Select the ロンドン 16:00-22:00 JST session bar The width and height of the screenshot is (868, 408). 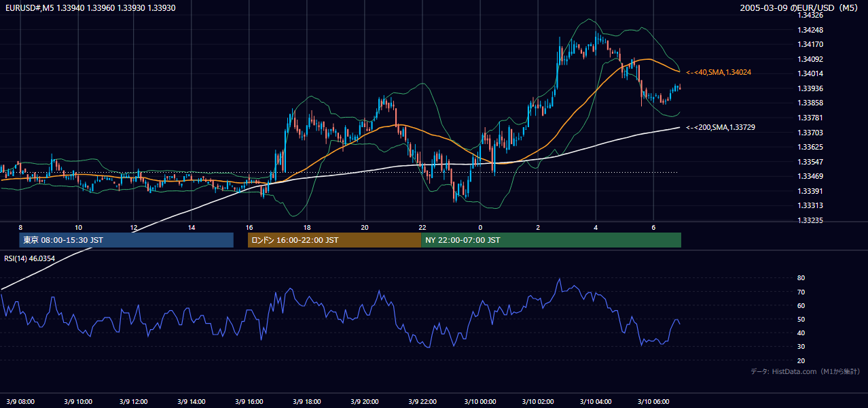click(x=335, y=240)
